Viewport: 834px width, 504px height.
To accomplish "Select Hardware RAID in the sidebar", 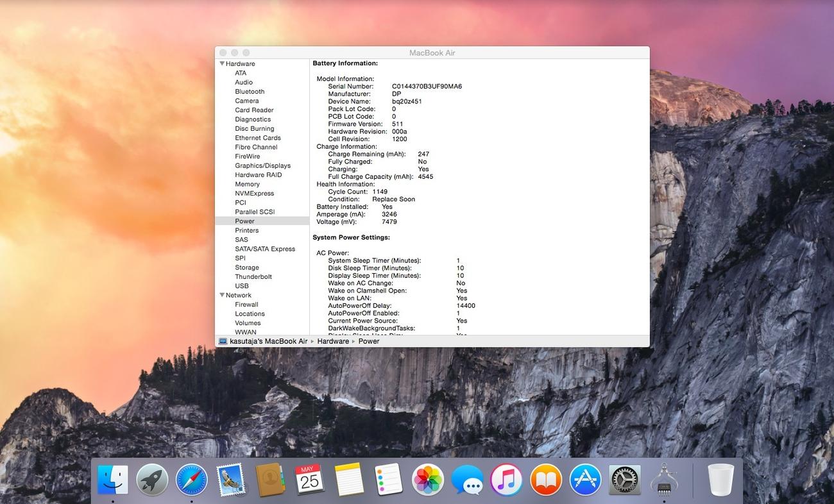I will pyautogui.click(x=258, y=174).
